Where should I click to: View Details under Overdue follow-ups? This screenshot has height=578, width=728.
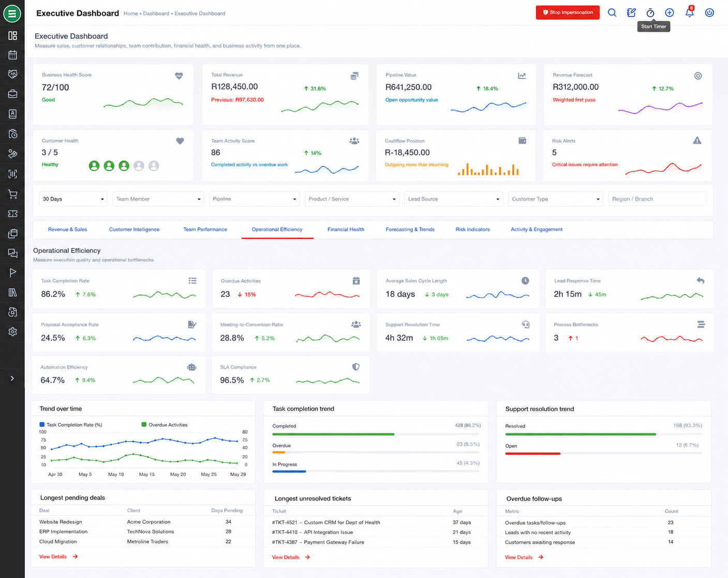pyautogui.click(x=524, y=557)
